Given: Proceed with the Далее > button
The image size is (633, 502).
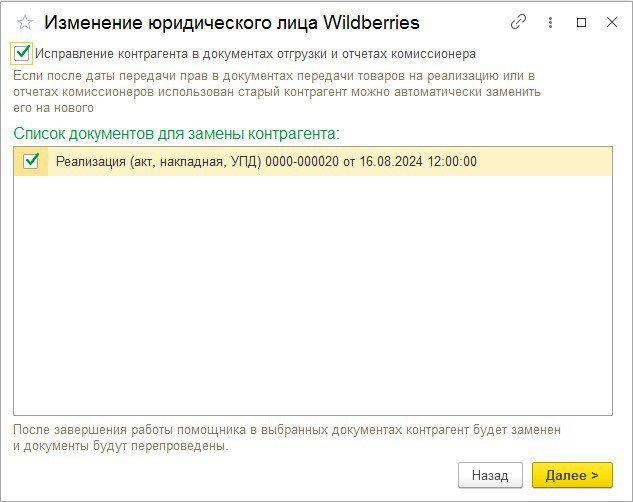Looking at the screenshot, I should pyautogui.click(x=571, y=475).
